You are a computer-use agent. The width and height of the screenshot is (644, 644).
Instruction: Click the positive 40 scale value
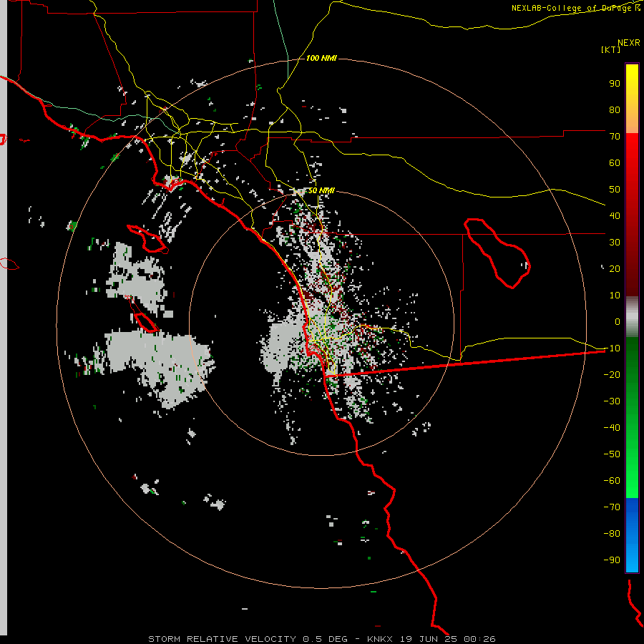coord(615,215)
